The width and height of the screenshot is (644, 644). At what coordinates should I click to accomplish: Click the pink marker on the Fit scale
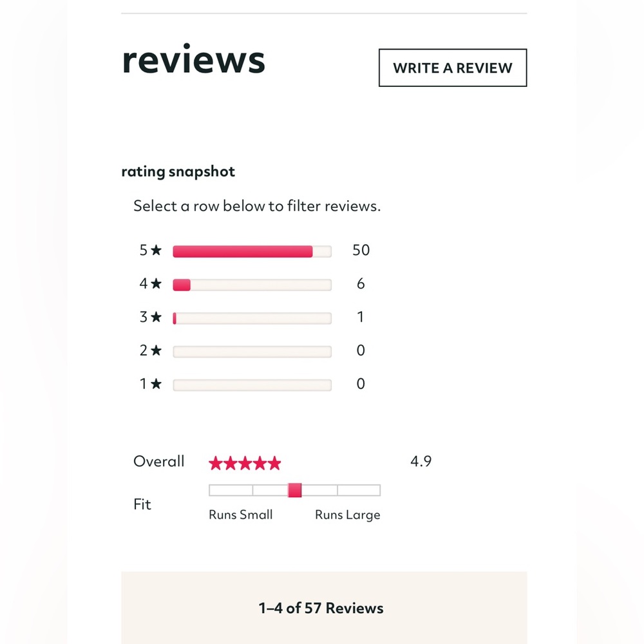(x=295, y=491)
